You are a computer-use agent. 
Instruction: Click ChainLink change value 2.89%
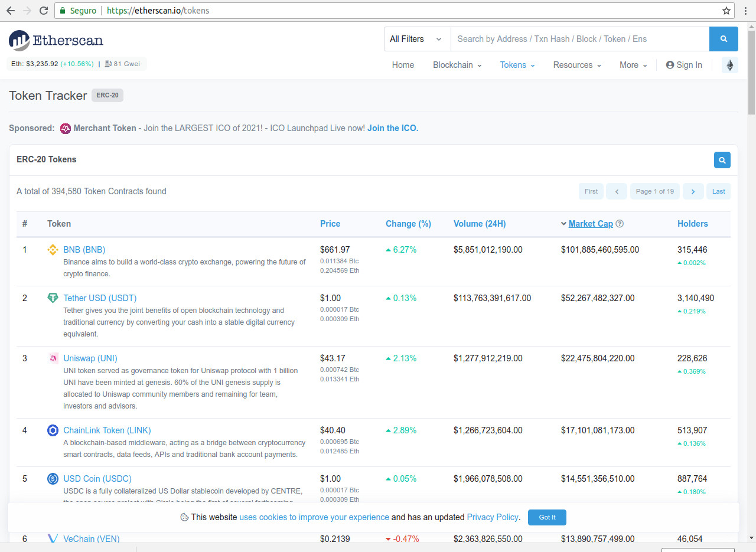click(405, 430)
